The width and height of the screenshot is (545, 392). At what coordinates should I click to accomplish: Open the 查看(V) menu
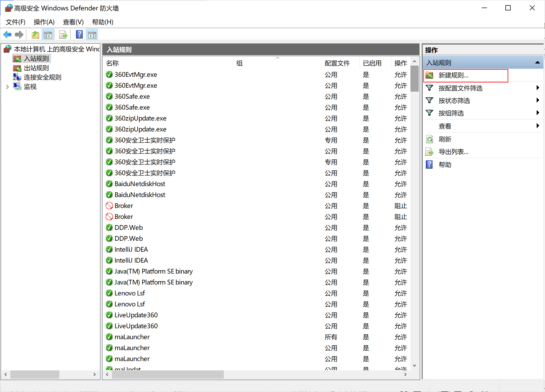click(x=73, y=22)
